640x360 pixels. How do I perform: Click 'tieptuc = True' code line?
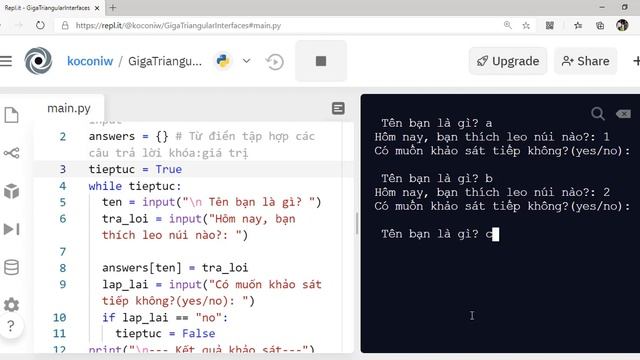[x=135, y=169]
